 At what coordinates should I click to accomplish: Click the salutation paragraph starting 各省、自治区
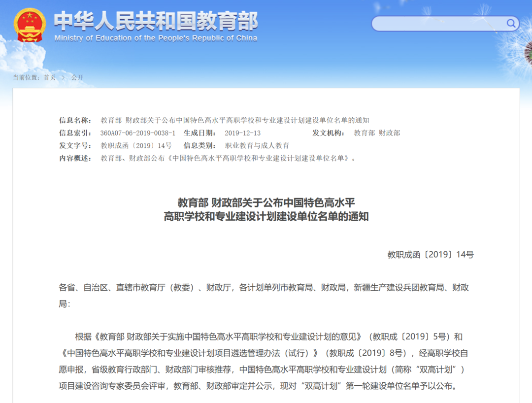[x=264, y=288]
